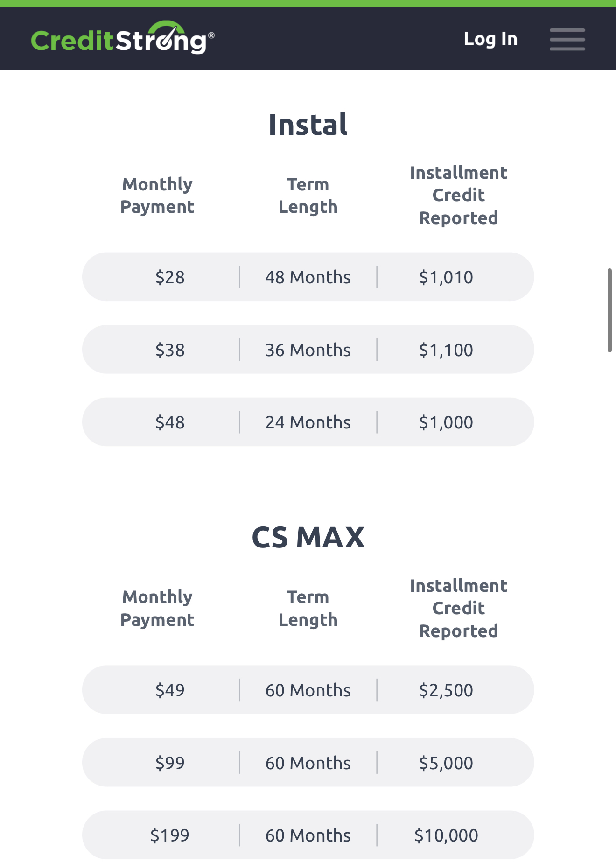Click the $1,010 credit reported value
Image resolution: width=616 pixels, height=863 pixels.
(447, 276)
